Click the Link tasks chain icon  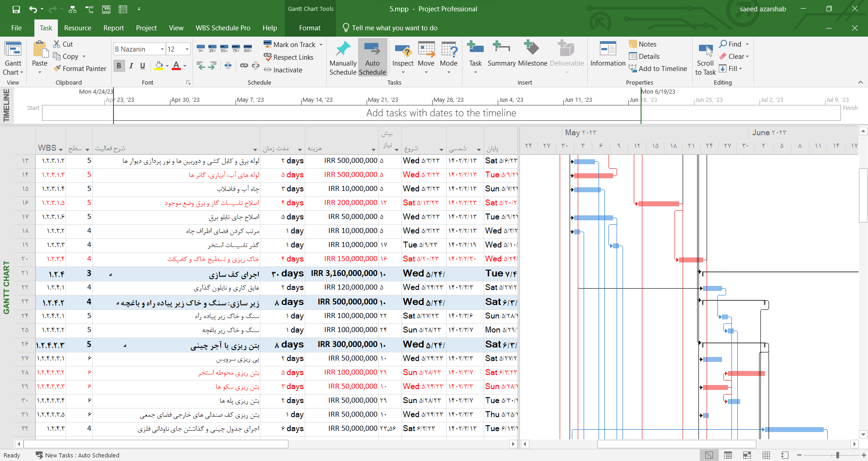(x=244, y=66)
